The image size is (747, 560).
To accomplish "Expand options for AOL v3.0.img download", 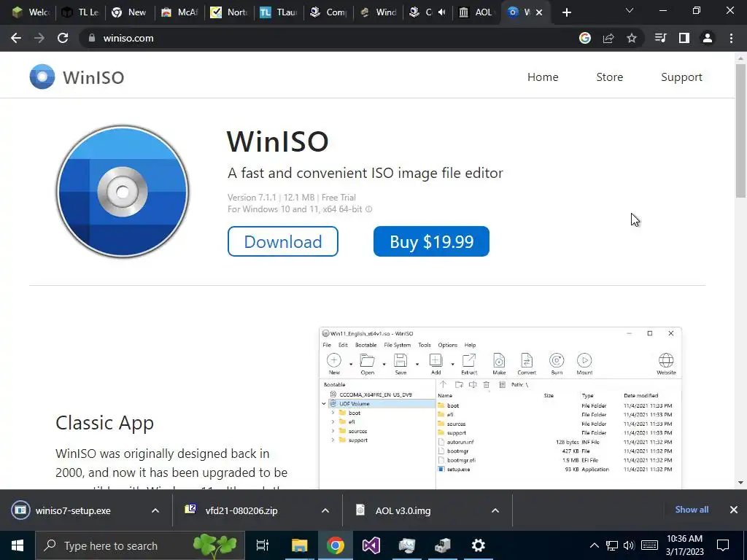I will (x=495, y=510).
